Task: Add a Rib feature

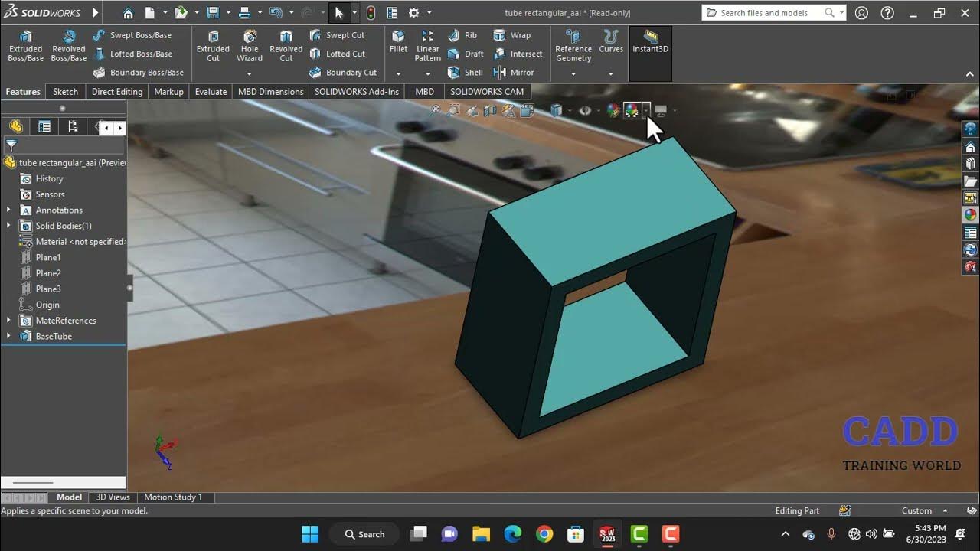Action: click(x=462, y=35)
